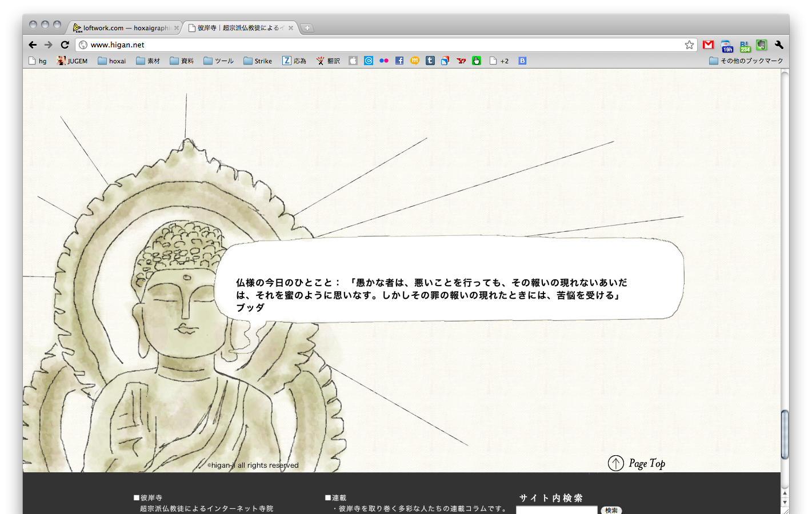This screenshot has width=812, height=514.
Task: Bookmark this page with the star
Action: (x=690, y=45)
